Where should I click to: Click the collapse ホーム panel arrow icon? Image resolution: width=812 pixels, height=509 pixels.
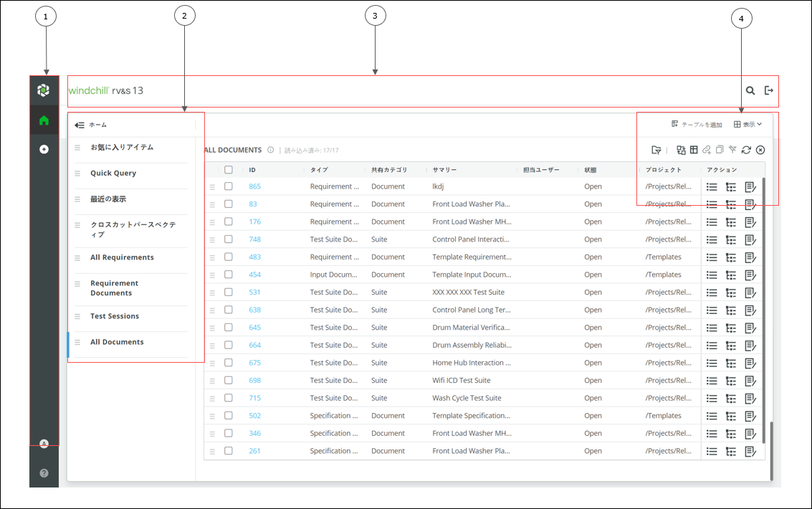click(80, 125)
